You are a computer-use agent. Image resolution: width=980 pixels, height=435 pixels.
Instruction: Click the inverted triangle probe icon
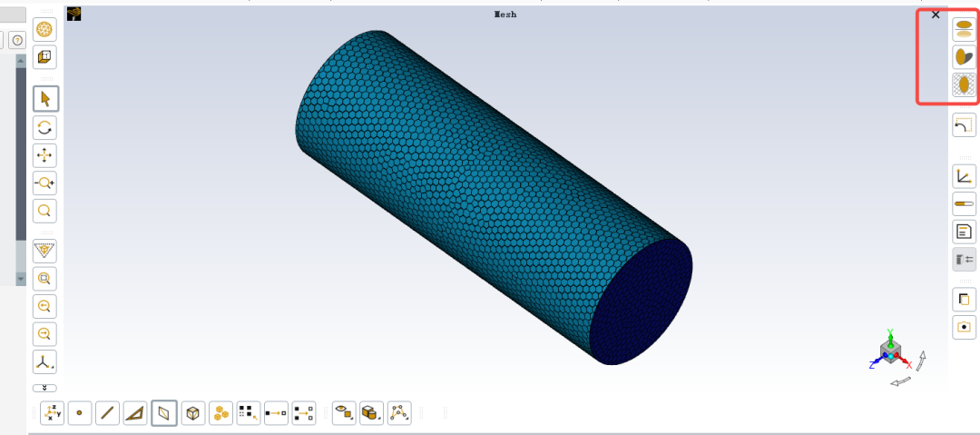point(44,251)
